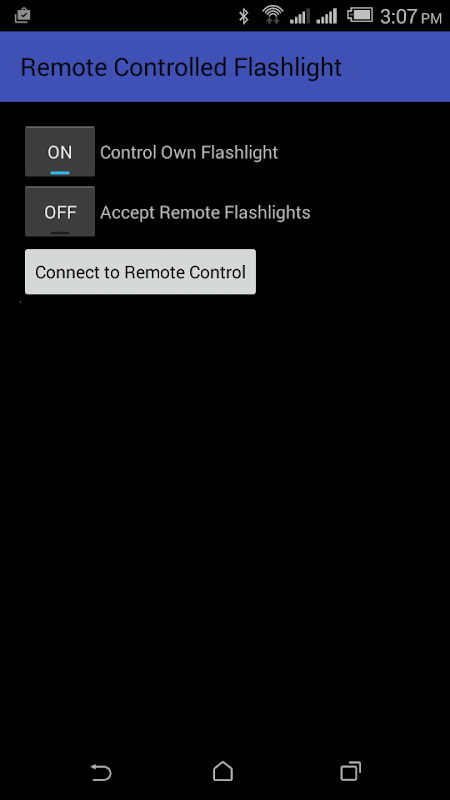Tap the empty black area below Connect button
The height and width of the screenshot is (800, 450).
pyautogui.click(x=225, y=510)
